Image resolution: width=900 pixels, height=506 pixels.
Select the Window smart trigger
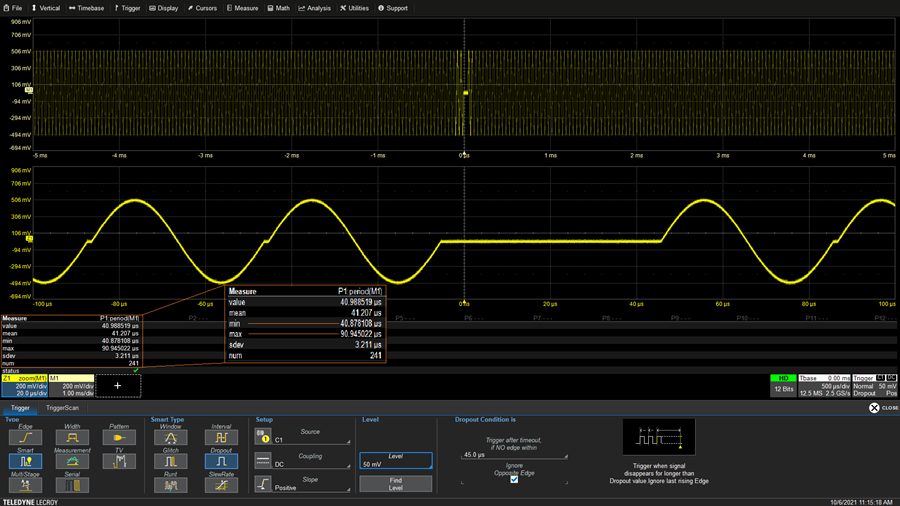click(x=171, y=437)
